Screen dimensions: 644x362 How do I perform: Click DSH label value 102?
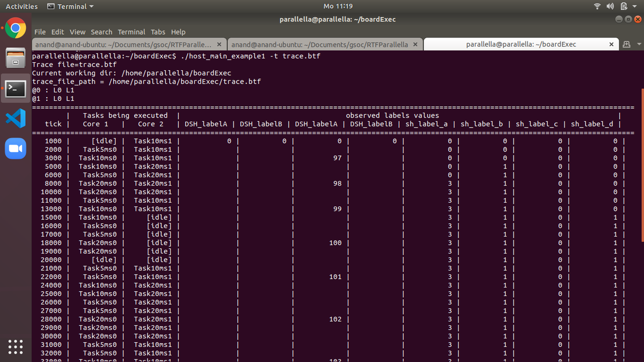coord(335,319)
